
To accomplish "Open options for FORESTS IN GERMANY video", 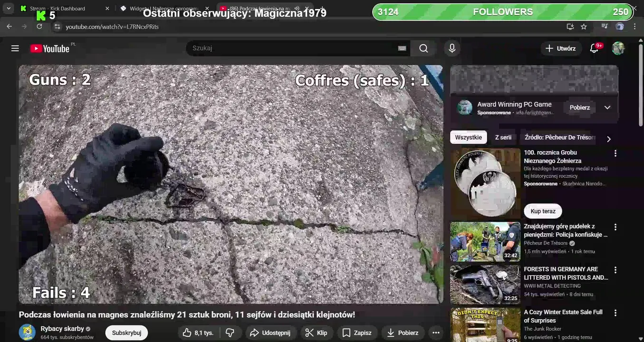I will tap(615, 270).
